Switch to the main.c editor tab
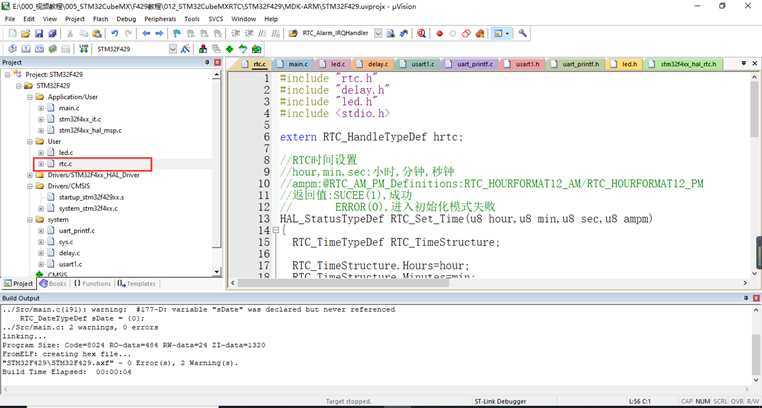Viewport: 762px width, 408px height. click(x=293, y=64)
